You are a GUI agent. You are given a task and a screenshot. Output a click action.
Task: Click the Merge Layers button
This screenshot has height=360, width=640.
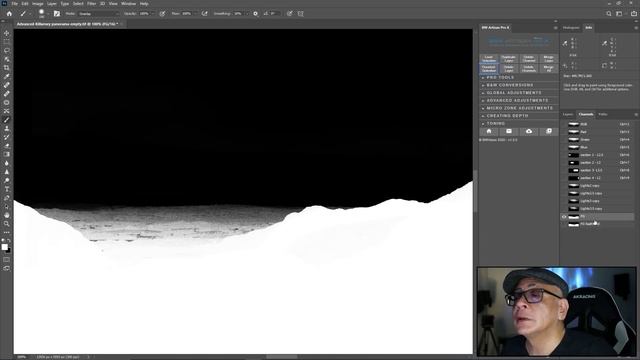click(549, 59)
